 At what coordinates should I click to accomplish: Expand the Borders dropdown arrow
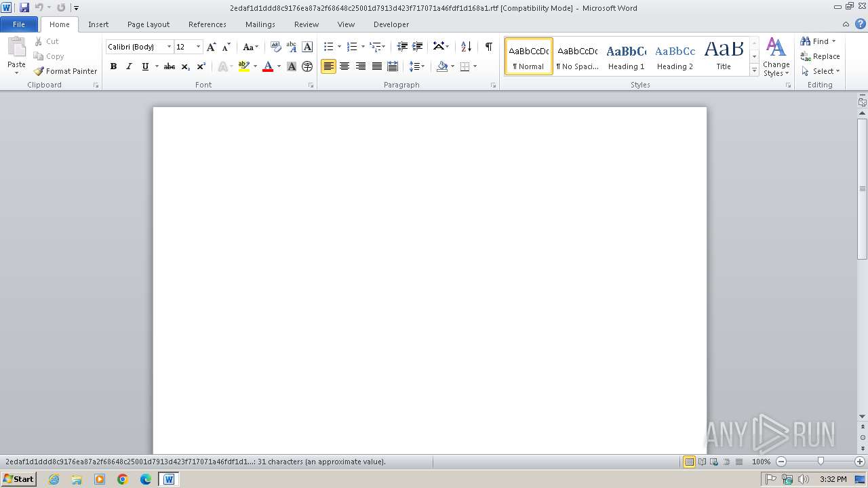tap(475, 66)
